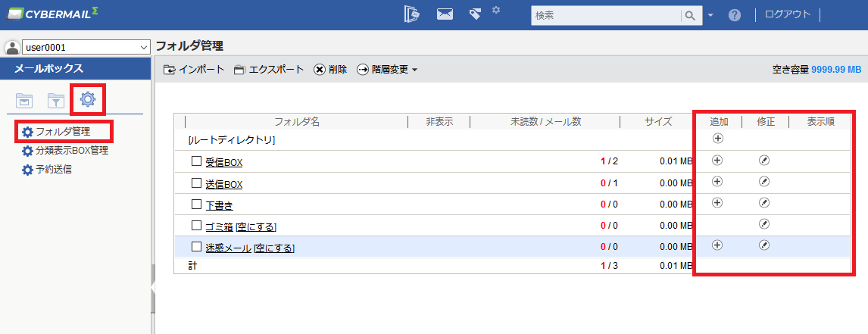Open the ゴミ箱 folder link
Screen dimensions: 868x334
[219, 227]
